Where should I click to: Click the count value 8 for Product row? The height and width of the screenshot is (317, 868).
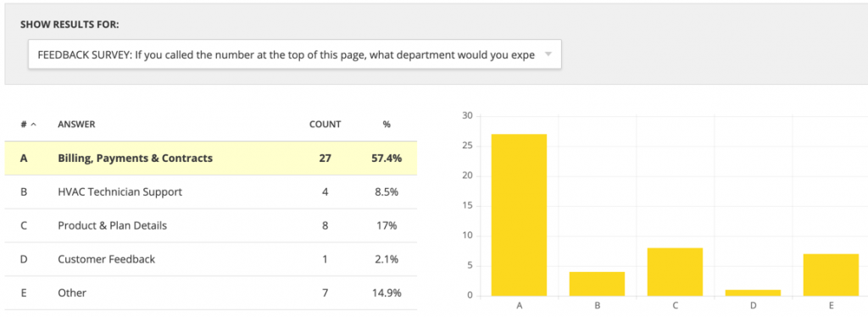(325, 225)
